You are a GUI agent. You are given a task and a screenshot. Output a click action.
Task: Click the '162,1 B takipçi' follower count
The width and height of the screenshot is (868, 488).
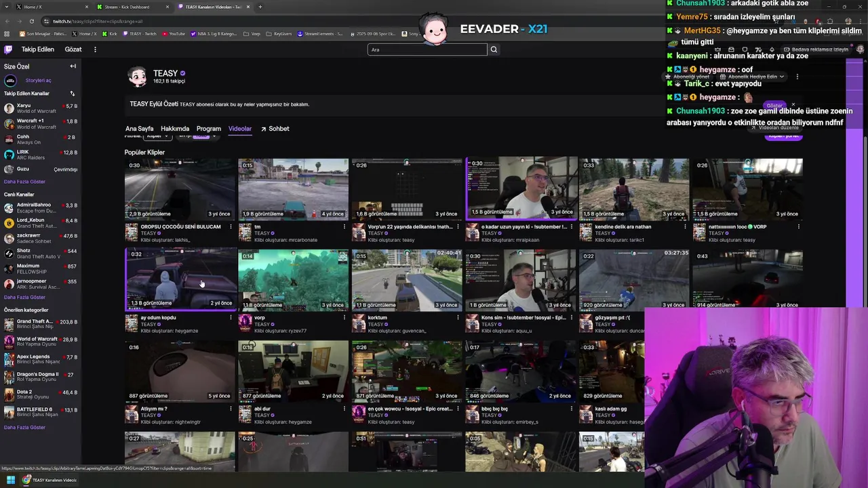click(169, 81)
